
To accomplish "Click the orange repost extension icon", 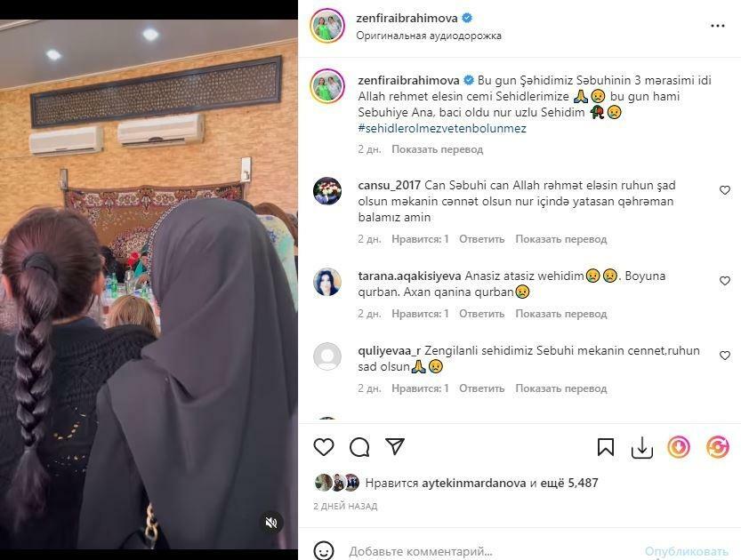I will click(x=717, y=447).
